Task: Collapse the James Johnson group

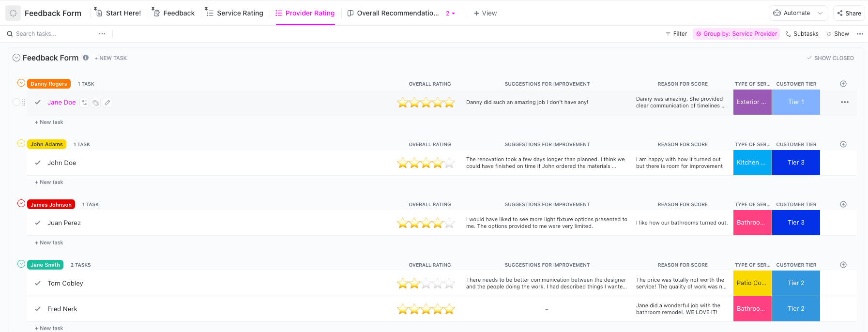Action: (x=21, y=204)
